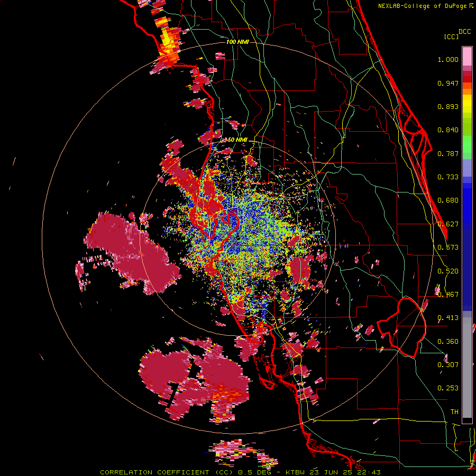This screenshot has height=476, width=476.
Task: Click the 0.360 color scale value
Action: 448,342
